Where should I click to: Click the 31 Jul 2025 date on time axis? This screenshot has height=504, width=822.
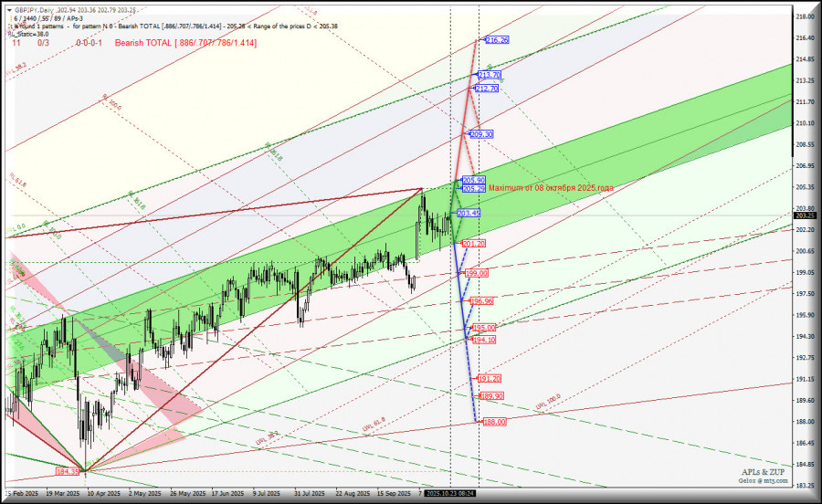(310, 494)
